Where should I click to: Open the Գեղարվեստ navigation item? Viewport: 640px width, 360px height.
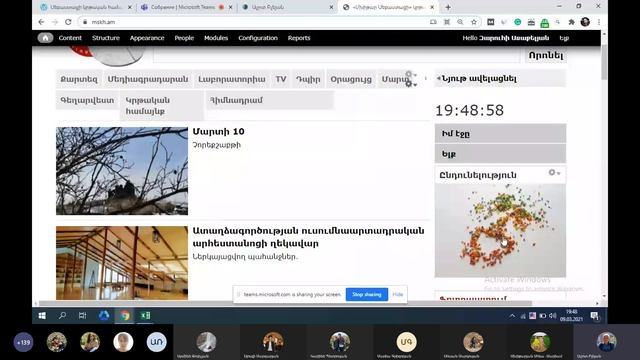point(87,100)
